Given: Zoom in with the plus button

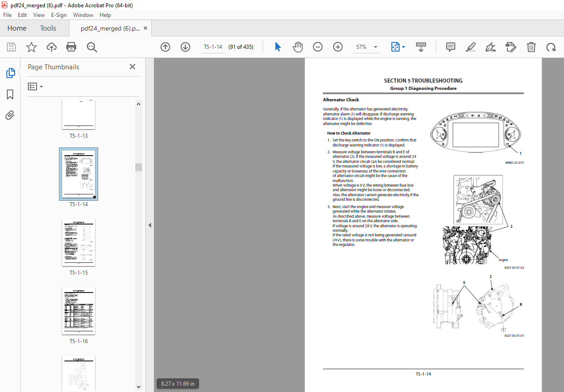Looking at the screenshot, I should click(338, 47).
